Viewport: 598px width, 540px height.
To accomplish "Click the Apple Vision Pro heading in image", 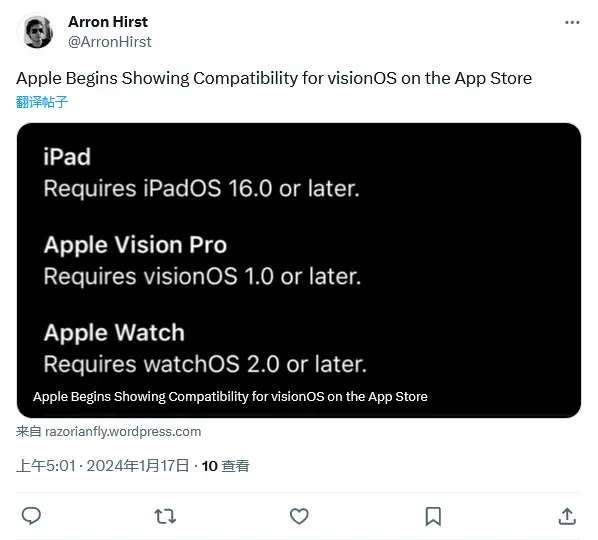I will pos(135,244).
